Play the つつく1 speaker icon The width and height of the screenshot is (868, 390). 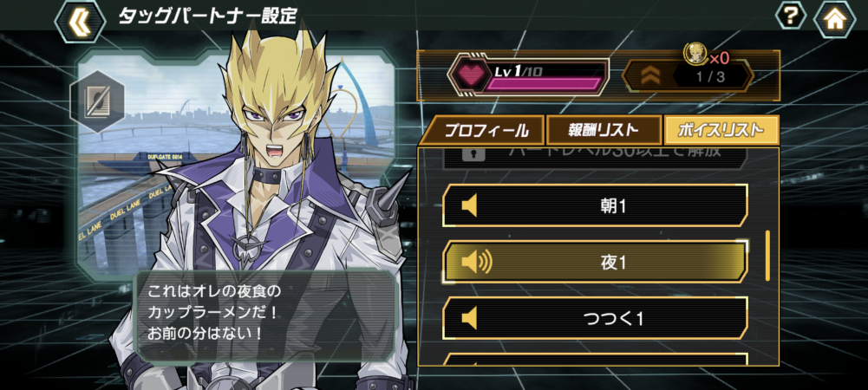(469, 318)
